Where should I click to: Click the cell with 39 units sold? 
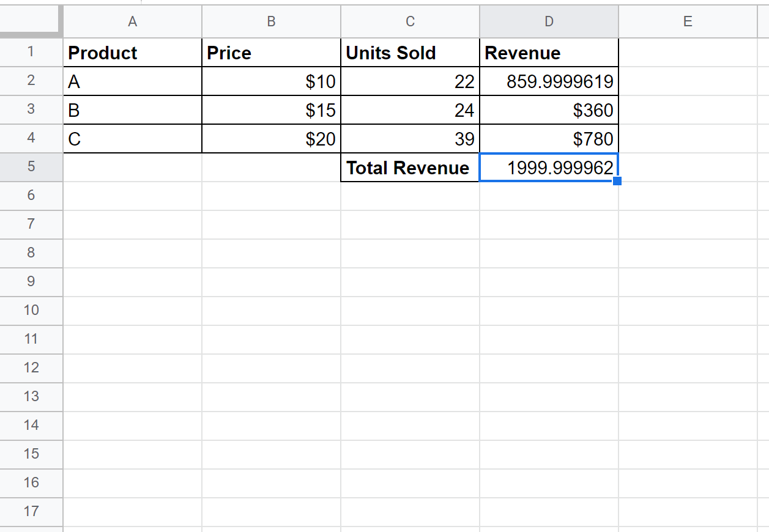(410, 139)
